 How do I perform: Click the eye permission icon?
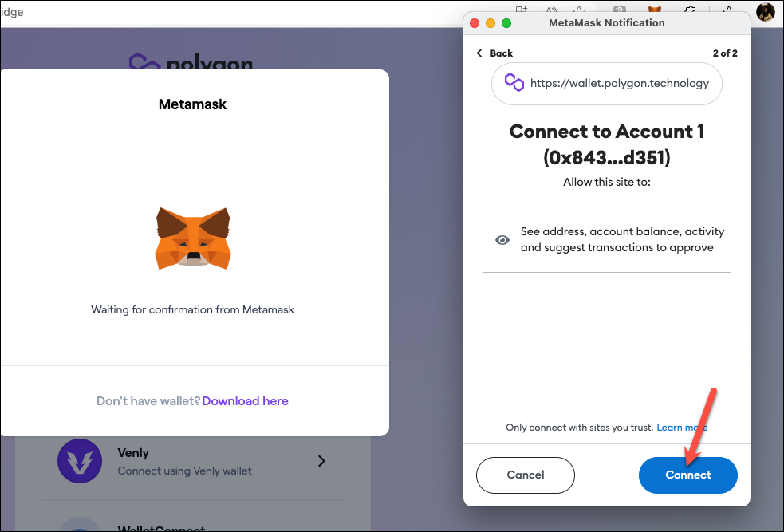click(x=502, y=240)
